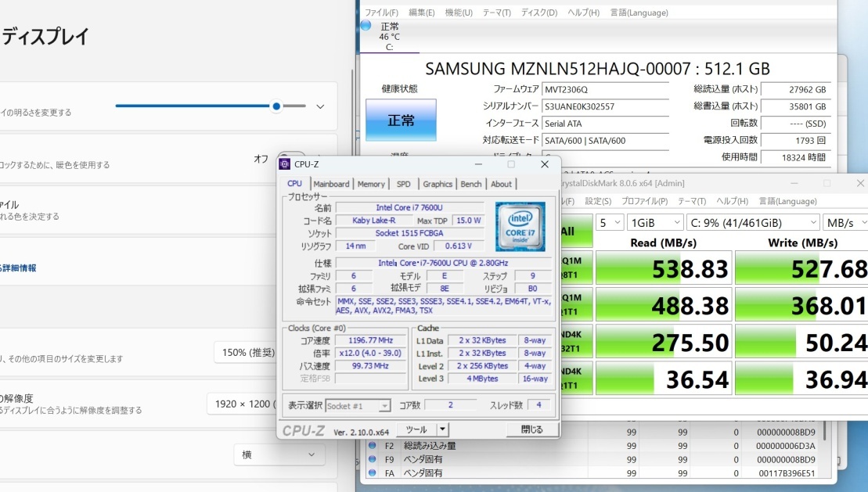868x492 pixels.
Task: Switch to the About tab in CPU-Z
Action: (501, 185)
